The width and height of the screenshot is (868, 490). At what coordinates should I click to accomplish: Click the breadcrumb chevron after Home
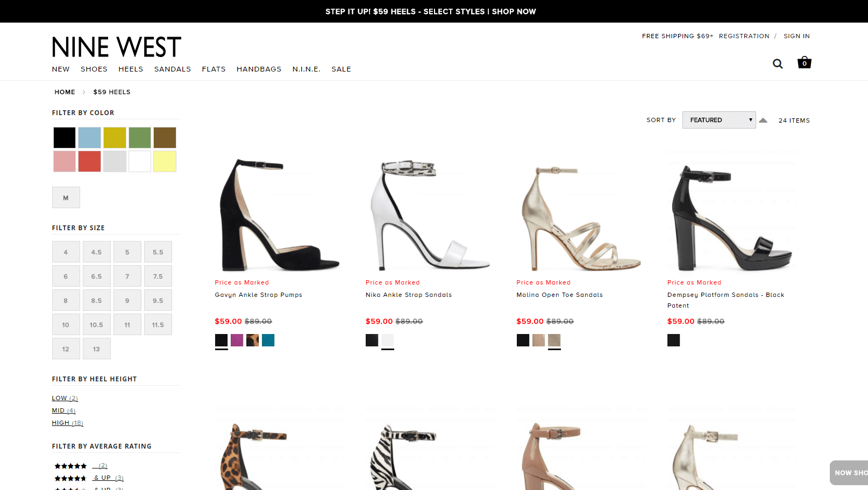coord(84,92)
